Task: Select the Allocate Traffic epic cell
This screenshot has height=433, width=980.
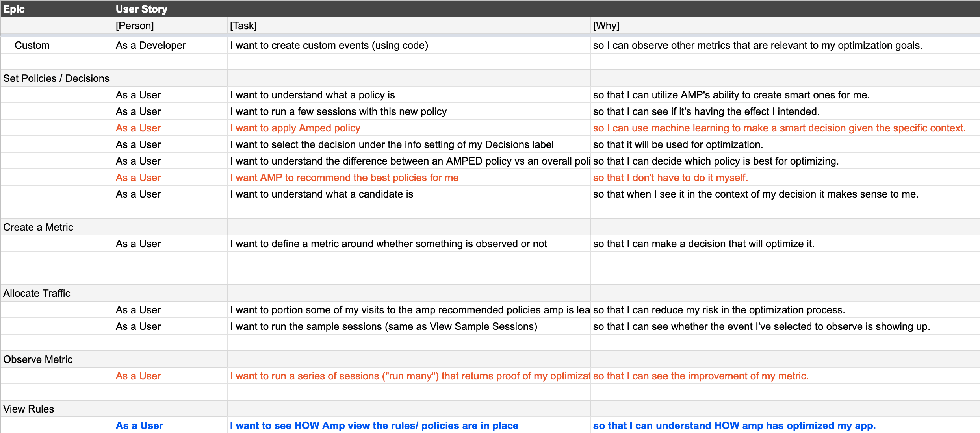Action: tap(57, 293)
